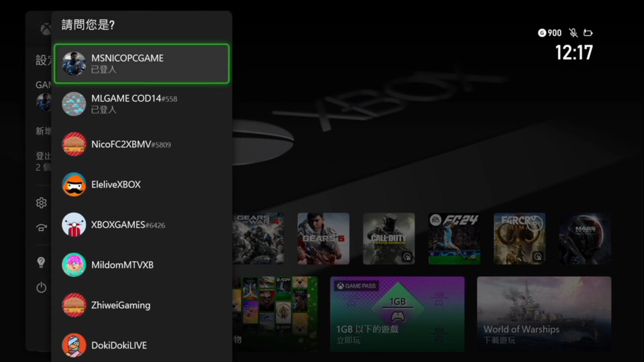Image resolution: width=644 pixels, height=362 pixels.
Task: Choose the XBOXGAMES profile
Action: click(x=142, y=225)
